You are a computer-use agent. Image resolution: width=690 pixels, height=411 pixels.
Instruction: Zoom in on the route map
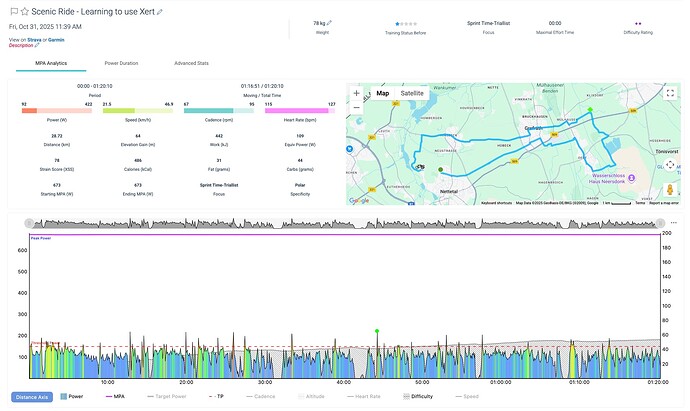tap(357, 93)
